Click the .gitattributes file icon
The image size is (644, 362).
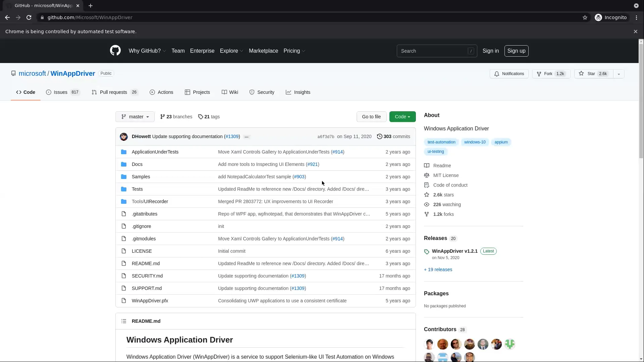124,214
